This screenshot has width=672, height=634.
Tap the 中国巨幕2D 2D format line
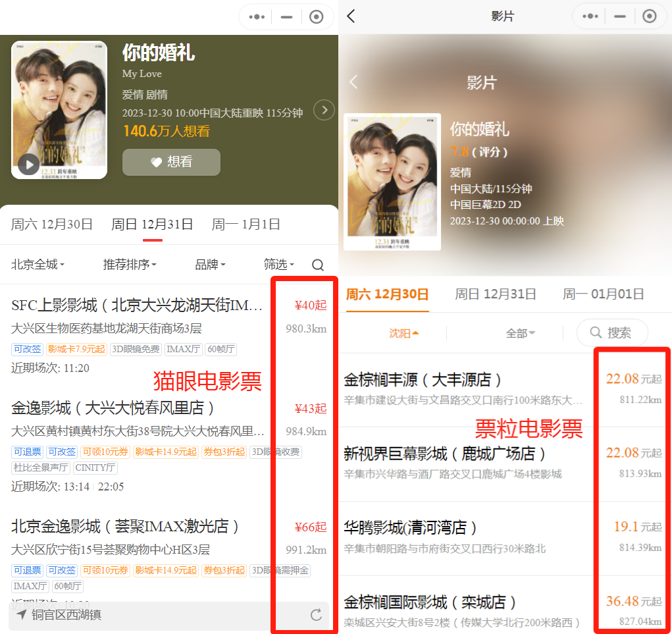coord(485,205)
